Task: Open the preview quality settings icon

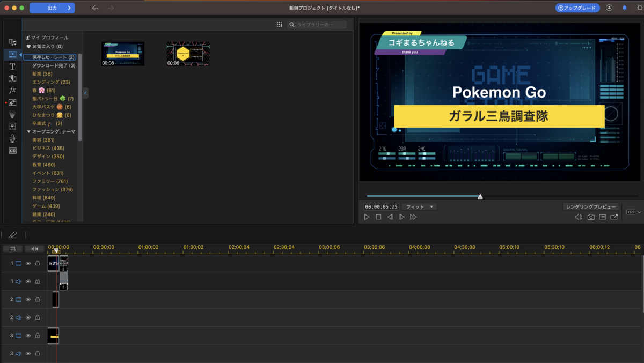Action: click(602, 217)
